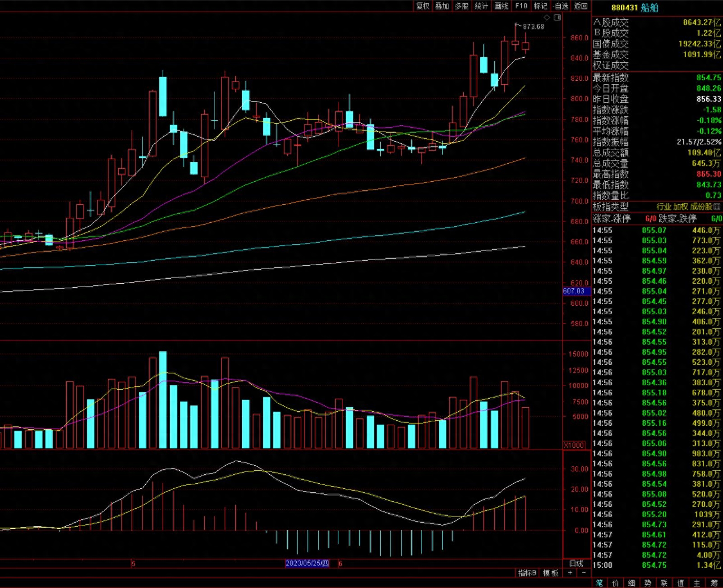Click the 873.68 high price label
This screenshot has height=588, width=723.
click(534, 27)
